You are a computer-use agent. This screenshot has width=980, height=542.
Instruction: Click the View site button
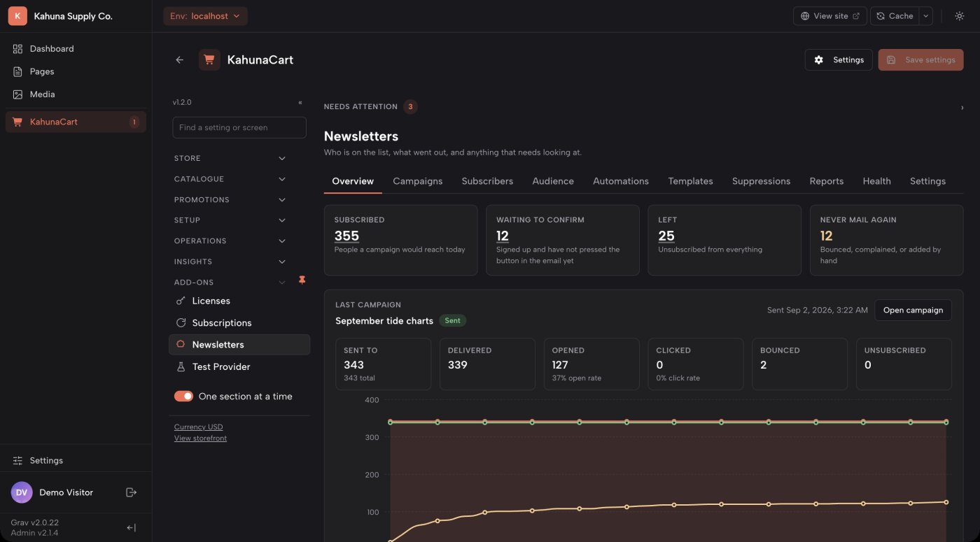click(830, 16)
